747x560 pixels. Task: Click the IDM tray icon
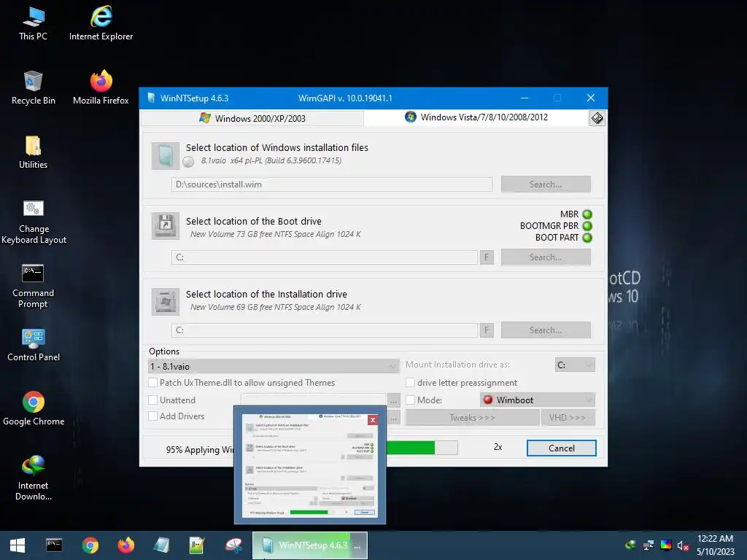point(631,545)
